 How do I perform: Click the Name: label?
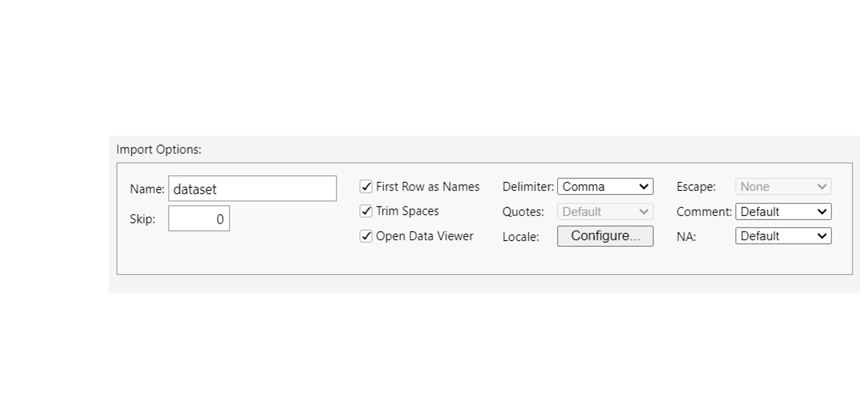[147, 189]
